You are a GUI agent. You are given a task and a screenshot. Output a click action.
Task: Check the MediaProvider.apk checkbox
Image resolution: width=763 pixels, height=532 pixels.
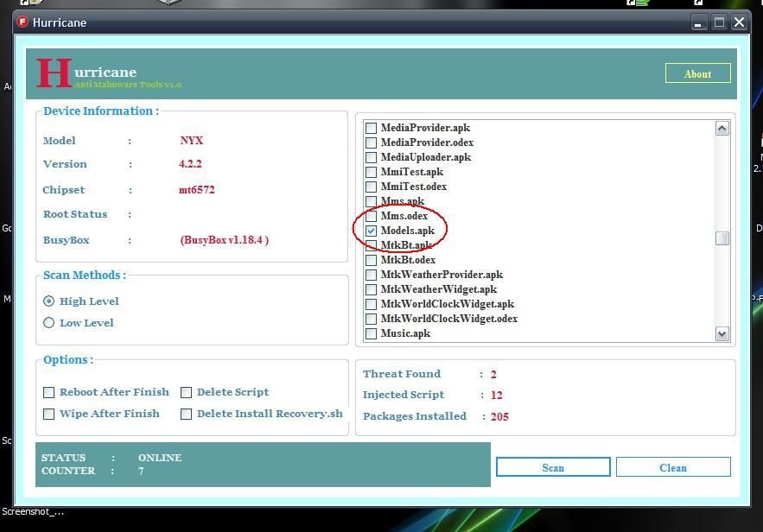coord(372,128)
